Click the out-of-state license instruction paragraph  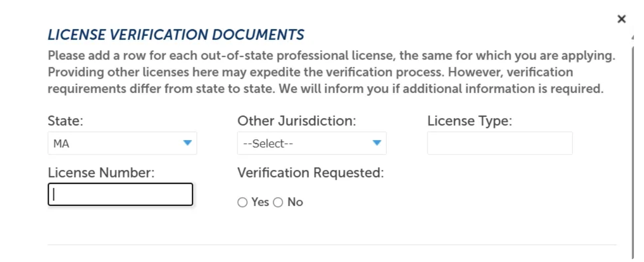pos(331,72)
